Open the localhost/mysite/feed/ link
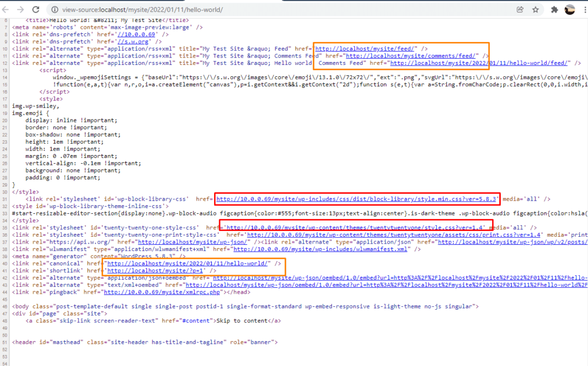The height and width of the screenshot is (366, 588). (365, 49)
